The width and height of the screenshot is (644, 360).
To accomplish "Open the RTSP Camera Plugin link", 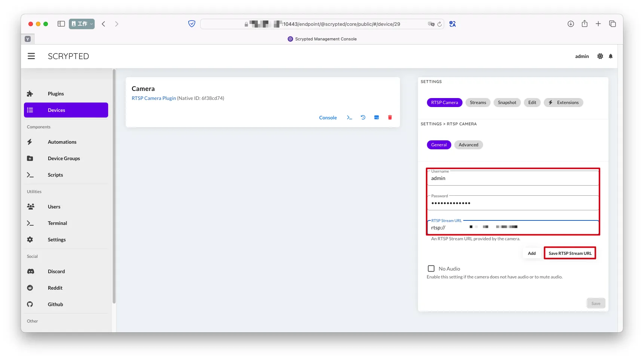I will click(x=154, y=98).
